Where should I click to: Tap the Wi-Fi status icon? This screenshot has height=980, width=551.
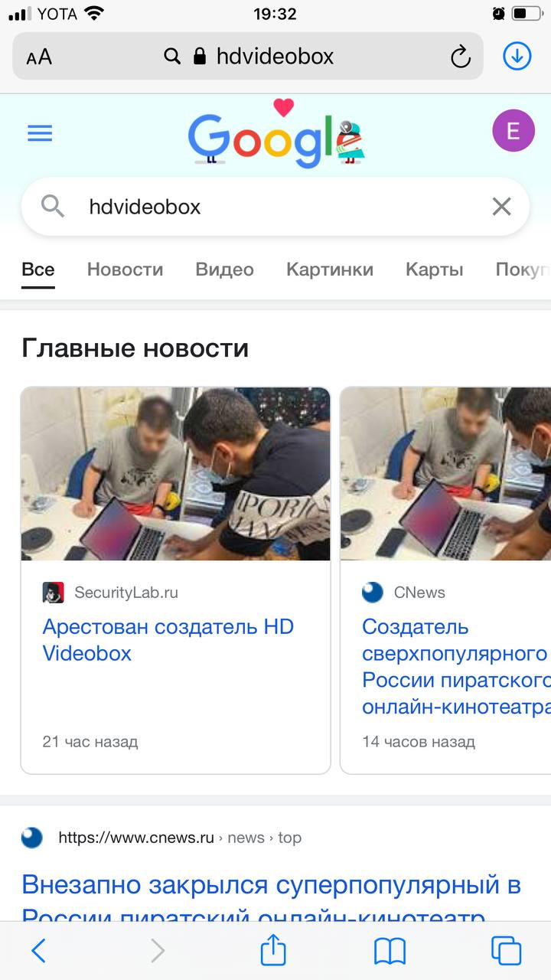tap(94, 13)
